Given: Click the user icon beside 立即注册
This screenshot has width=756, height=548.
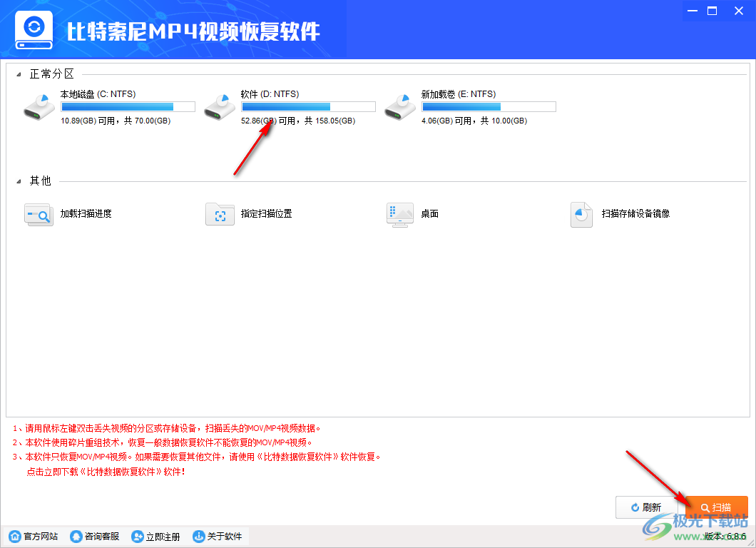Looking at the screenshot, I should (138, 537).
